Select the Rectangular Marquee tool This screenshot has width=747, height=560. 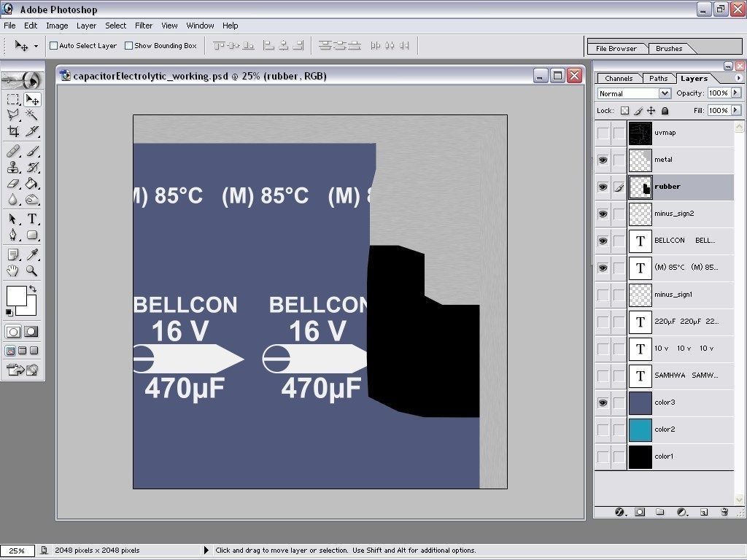(x=13, y=99)
